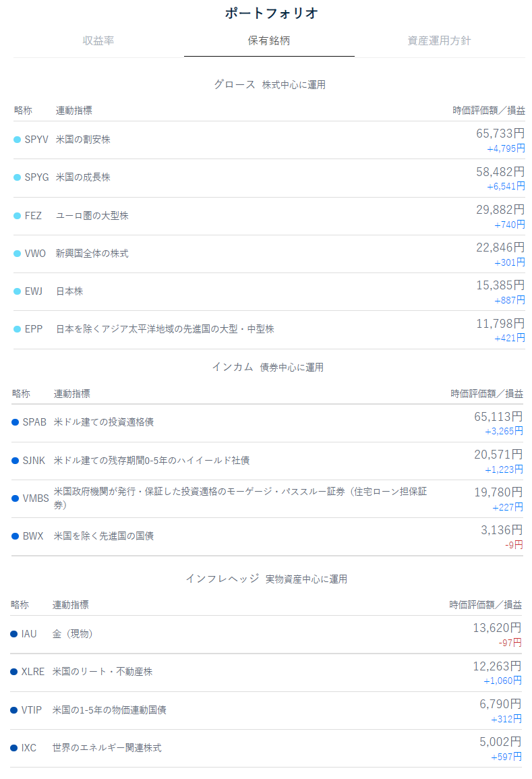This screenshot has width=532, height=779.
Task: Click the light blue dot beside SPYV
Action: tap(17, 140)
